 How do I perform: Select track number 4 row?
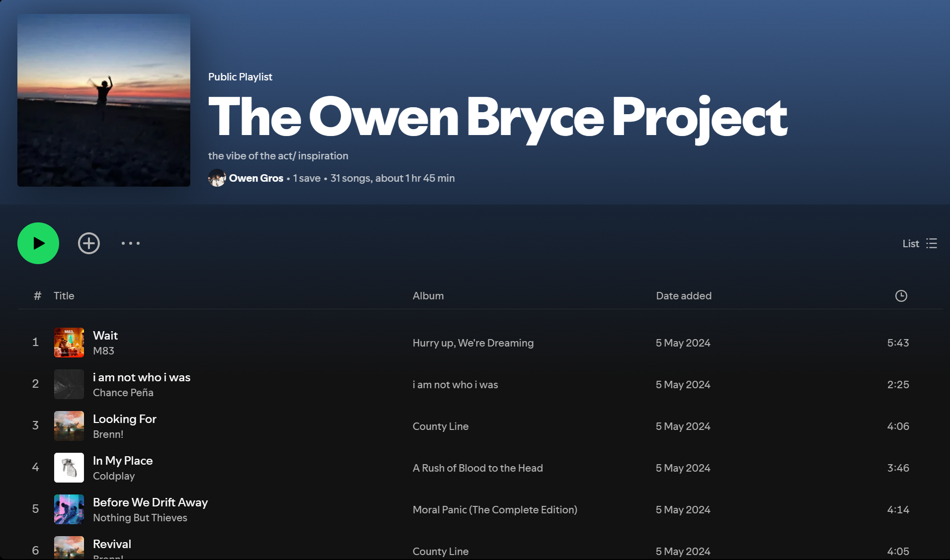(480, 468)
